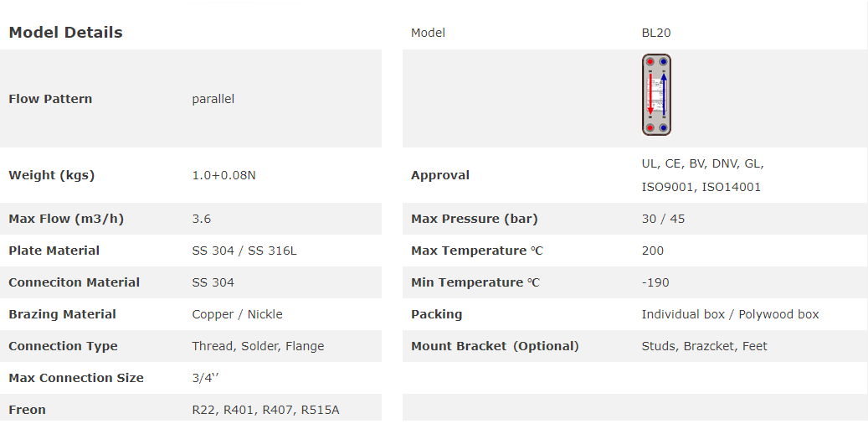Click the ISO9001, ISO14001 approval text
Screen dimensions: 868x424
pyautogui.click(x=701, y=187)
